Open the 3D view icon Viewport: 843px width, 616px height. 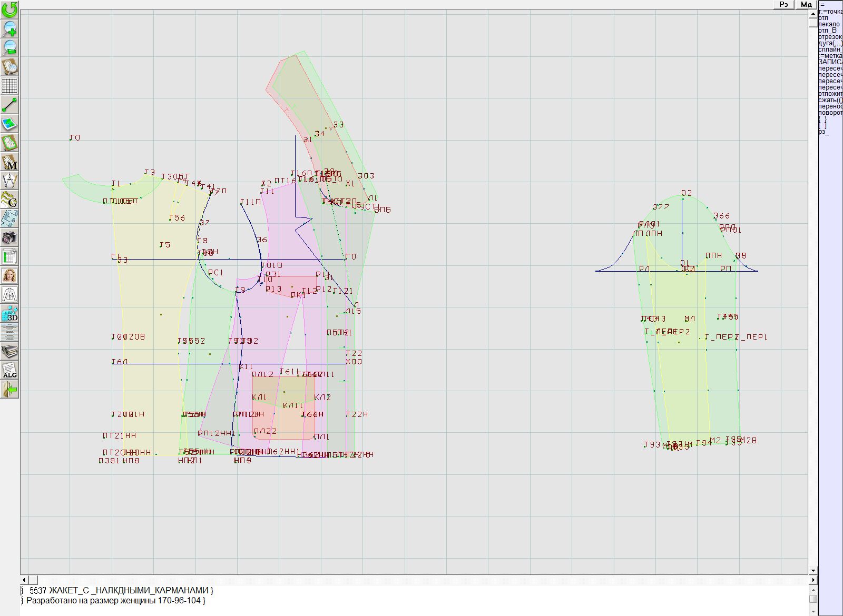(9, 314)
